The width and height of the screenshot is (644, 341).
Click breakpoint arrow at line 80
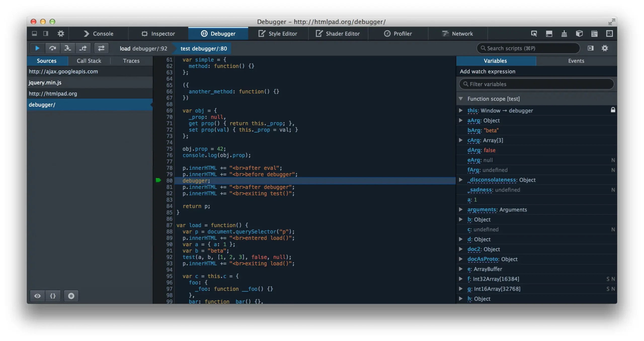tap(158, 180)
